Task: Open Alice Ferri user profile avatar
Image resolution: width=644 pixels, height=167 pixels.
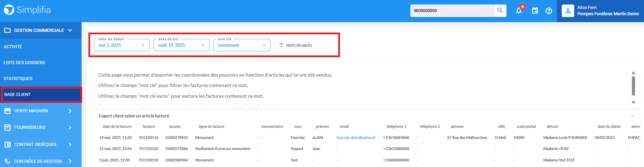Action: coord(568,11)
